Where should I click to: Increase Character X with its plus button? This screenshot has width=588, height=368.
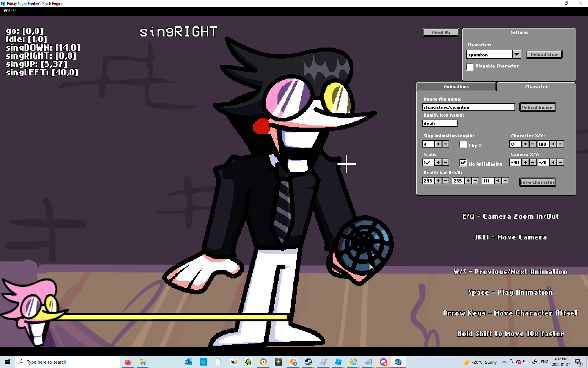point(525,144)
